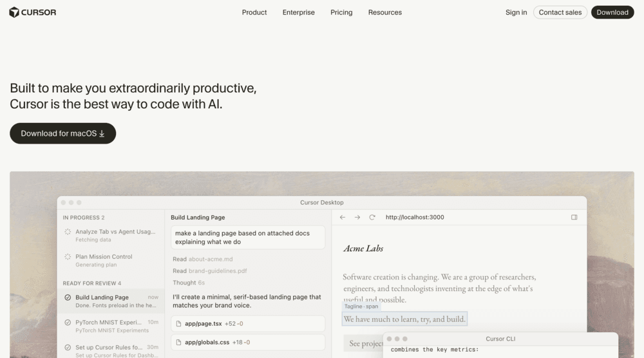Click 'Cursor Desktop' window title
The image size is (644, 358).
pyautogui.click(x=321, y=202)
